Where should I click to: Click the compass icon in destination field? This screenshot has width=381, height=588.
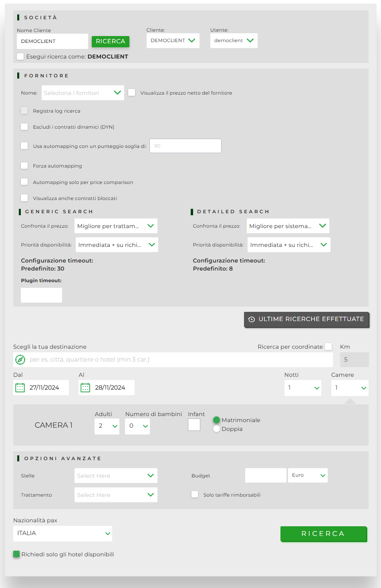click(x=20, y=360)
